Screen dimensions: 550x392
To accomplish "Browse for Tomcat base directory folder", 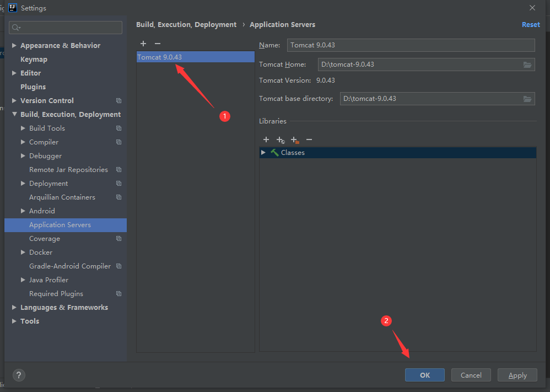I will (527, 99).
